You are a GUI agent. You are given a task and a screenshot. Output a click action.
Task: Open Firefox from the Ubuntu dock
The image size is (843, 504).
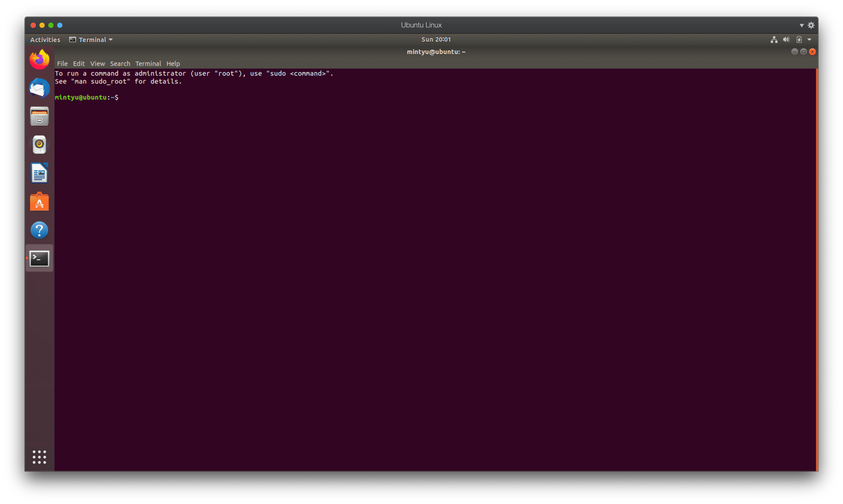39,60
